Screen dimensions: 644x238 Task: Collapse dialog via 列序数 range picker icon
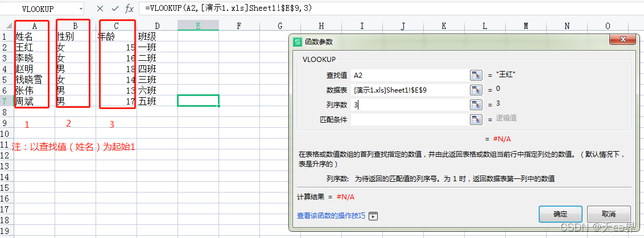pos(476,105)
